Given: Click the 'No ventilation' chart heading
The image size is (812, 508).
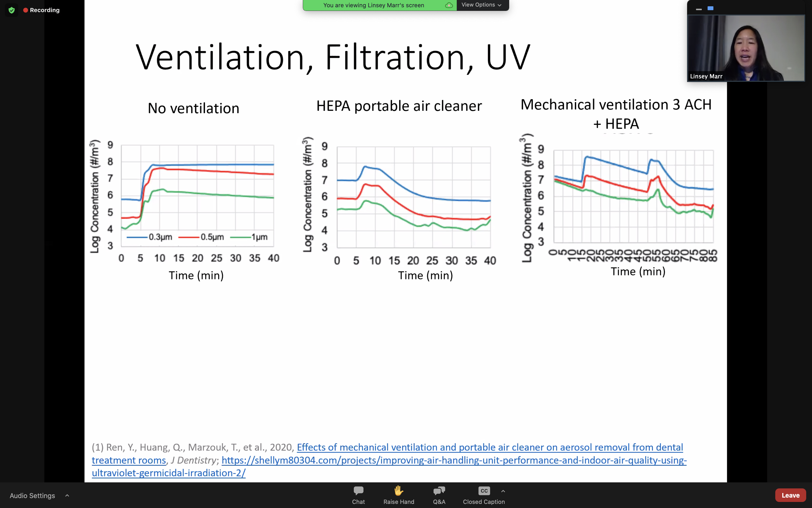Looking at the screenshot, I should 194,108.
